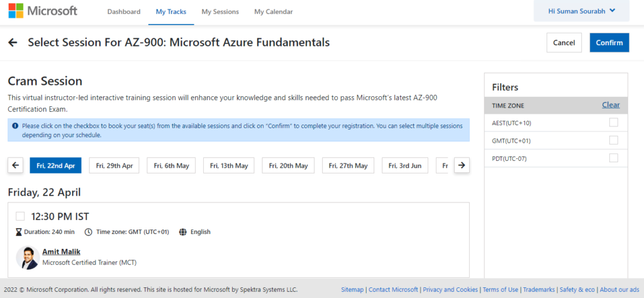Select Fri, 13th May date

pos(229,165)
